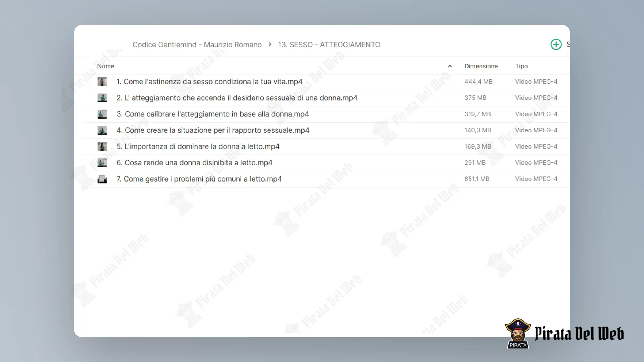Click the 319,7 MB size cell
The height and width of the screenshot is (362, 644).
[x=477, y=114]
